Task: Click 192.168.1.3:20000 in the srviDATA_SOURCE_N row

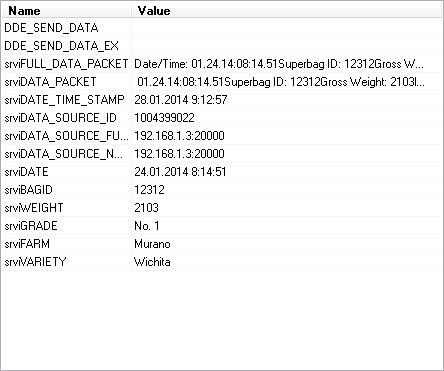Action: click(179, 154)
